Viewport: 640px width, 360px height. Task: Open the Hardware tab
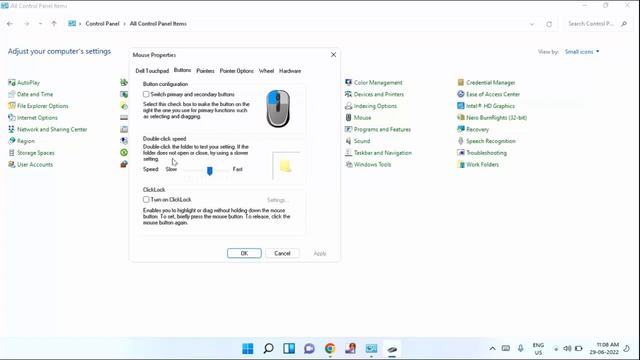click(x=290, y=71)
